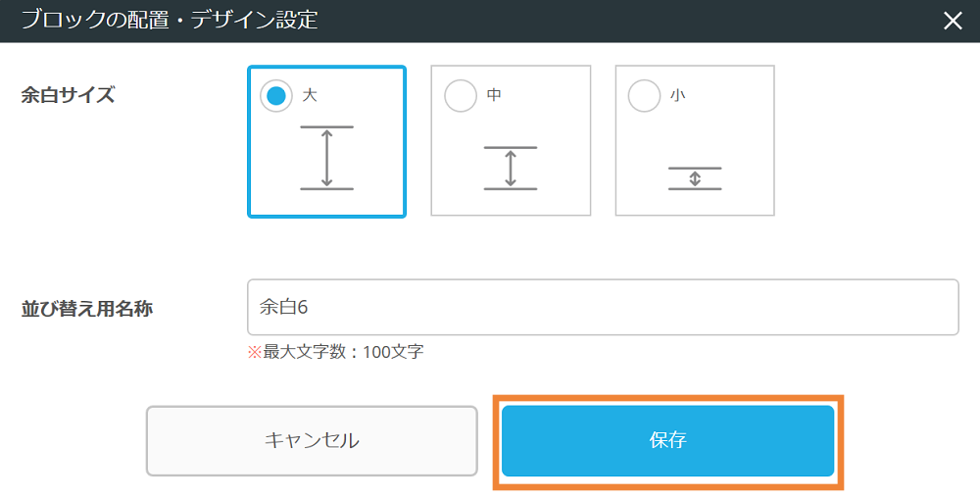Select the 中 radio button
Screen dimensions: 980x498
click(x=460, y=96)
